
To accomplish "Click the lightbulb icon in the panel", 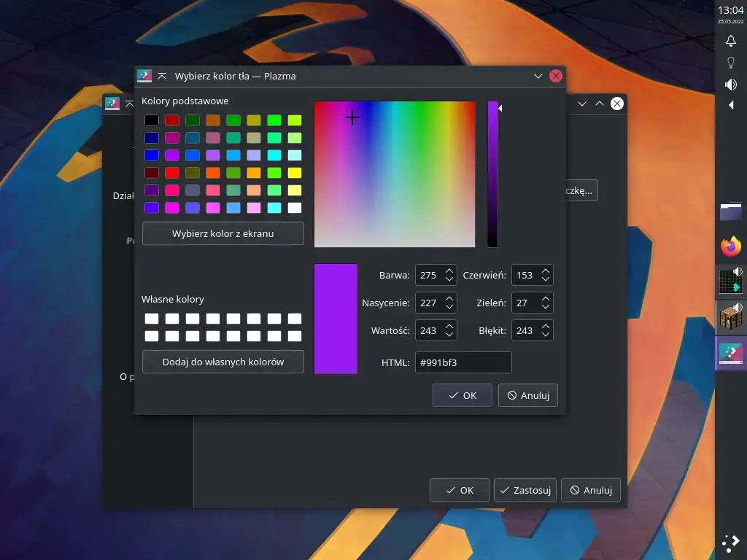I will (x=730, y=63).
